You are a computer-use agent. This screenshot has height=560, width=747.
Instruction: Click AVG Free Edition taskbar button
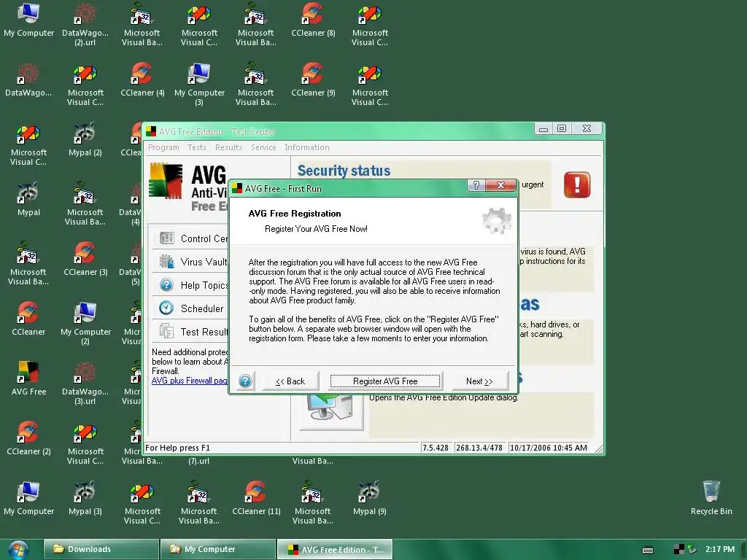(x=335, y=549)
